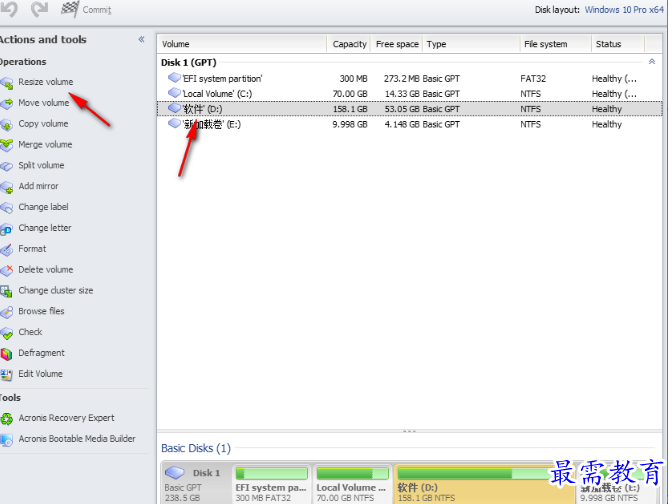Click the Move volume link text
Viewport: 672px width, 504px height.
43,103
